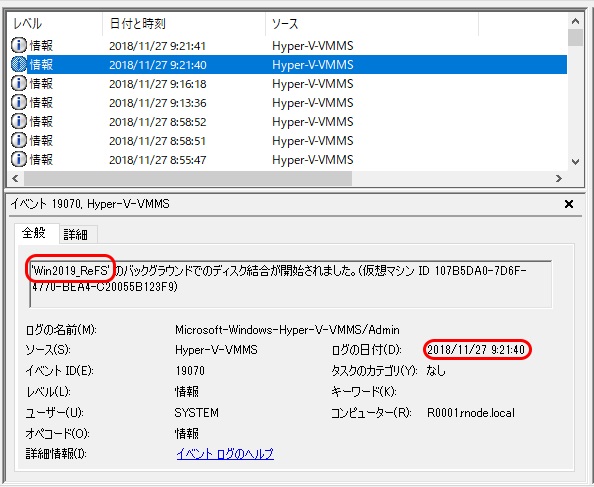The height and width of the screenshot is (487, 594).
Task: Click the horizontal scroll left arrow
Action: (15, 178)
